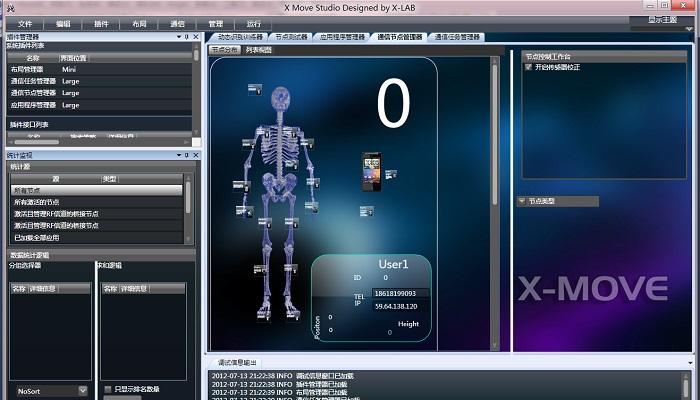Toggle the 只显示排名数量 checkbox
This screenshot has height=400, width=700.
(108, 389)
